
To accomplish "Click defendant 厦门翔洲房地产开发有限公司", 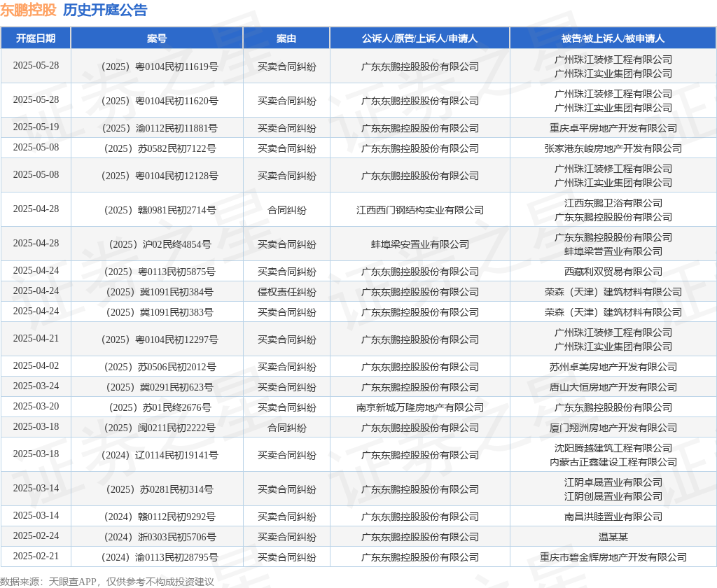I will [x=613, y=428].
